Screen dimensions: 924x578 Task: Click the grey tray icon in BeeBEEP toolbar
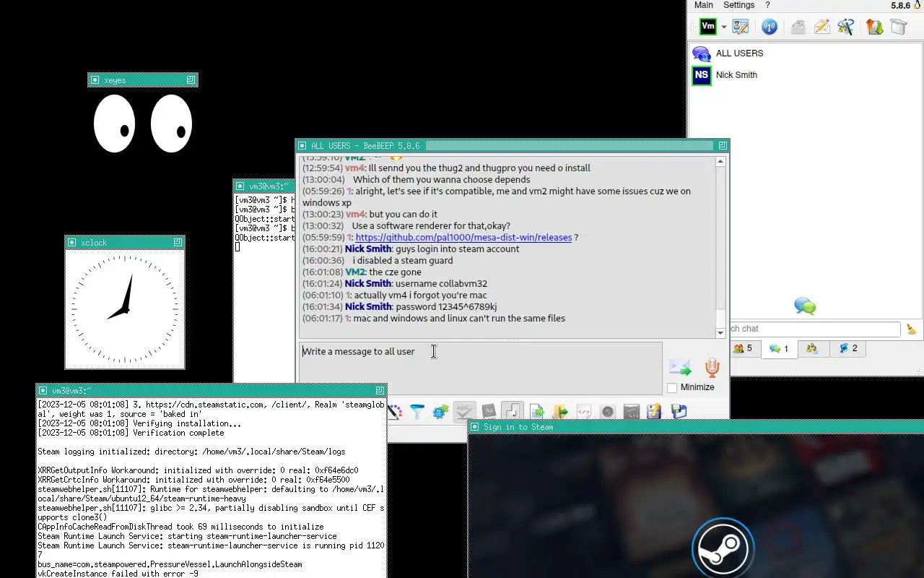pos(898,27)
